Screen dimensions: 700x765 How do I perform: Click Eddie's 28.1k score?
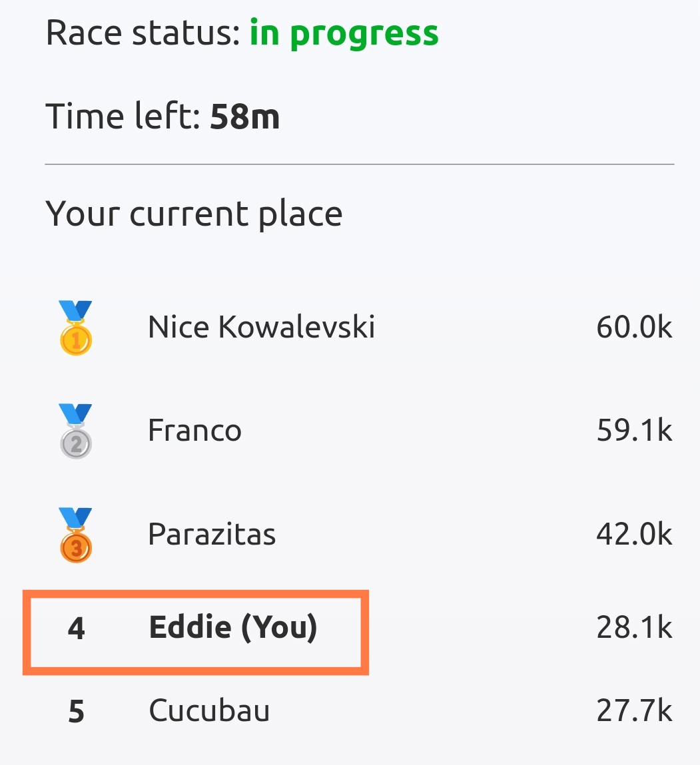[634, 627]
